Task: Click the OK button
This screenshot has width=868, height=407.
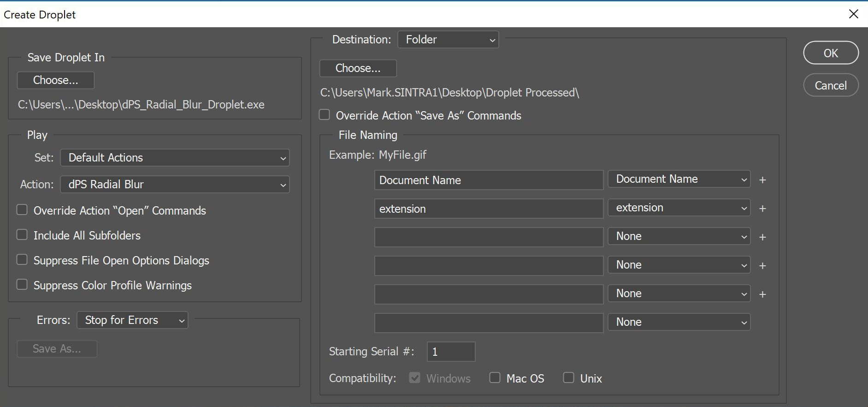Action: pyautogui.click(x=831, y=53)
